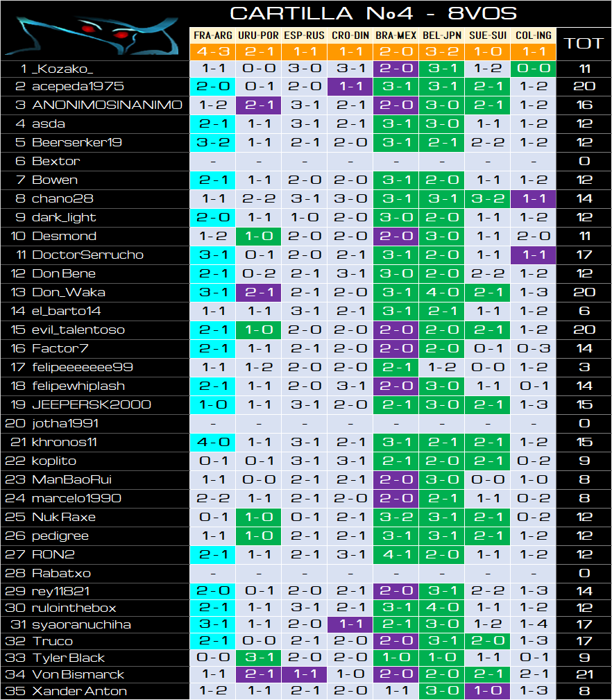
Task: Select the BRA-MEX column header
Action: 396,35
